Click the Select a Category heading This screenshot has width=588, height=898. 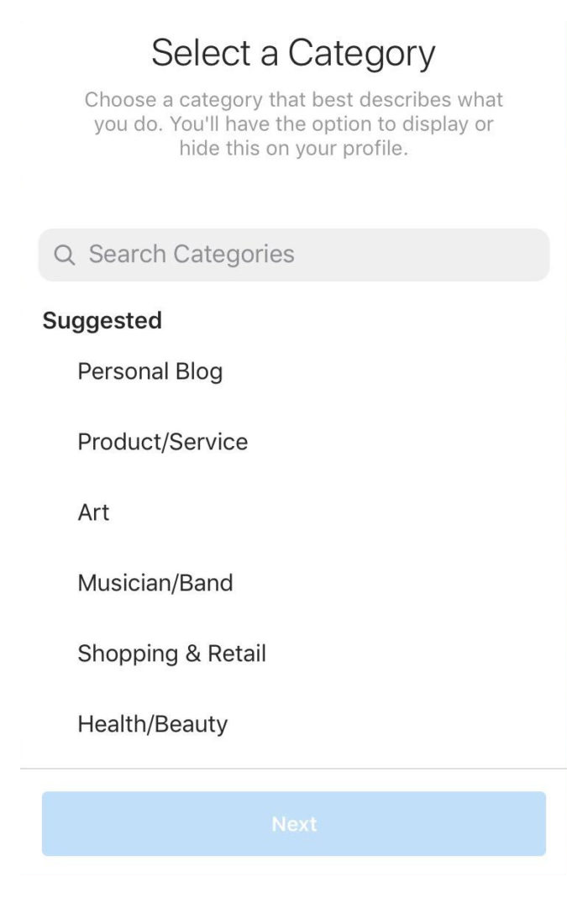coord(293,54)
